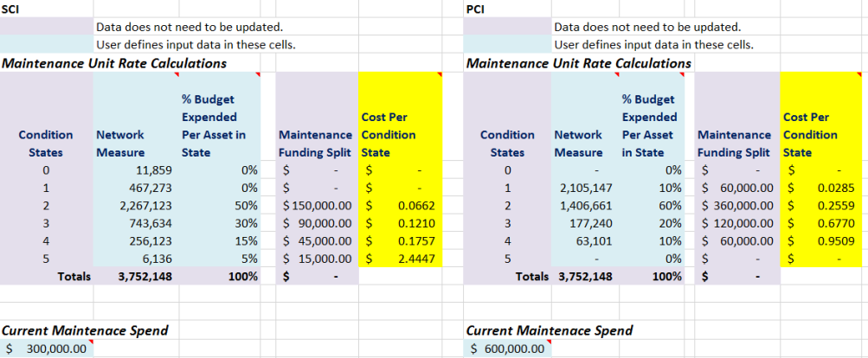This screenshot has height=358, width=868.
Task: Click SCI condition state 3 cell
Action: coord(47,223)
